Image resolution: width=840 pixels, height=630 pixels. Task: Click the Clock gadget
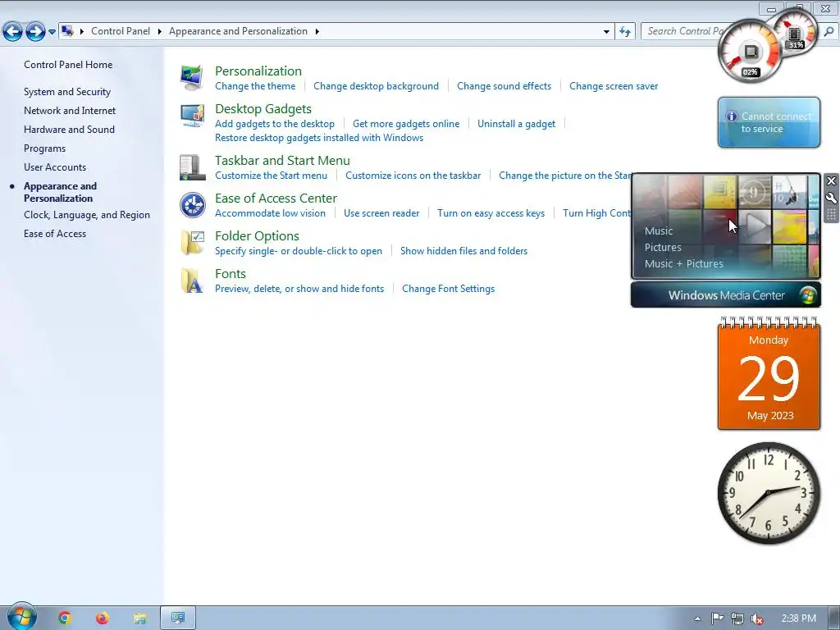[769, 493]
